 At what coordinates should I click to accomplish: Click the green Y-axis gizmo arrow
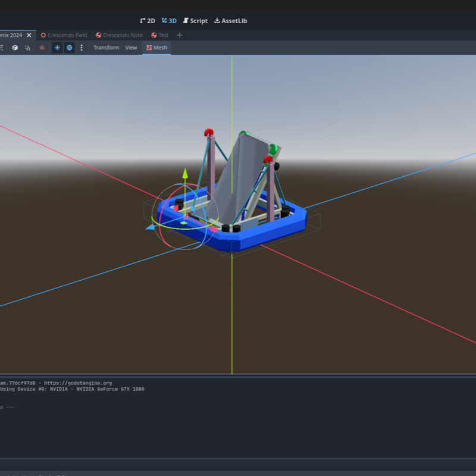(185, 173)
